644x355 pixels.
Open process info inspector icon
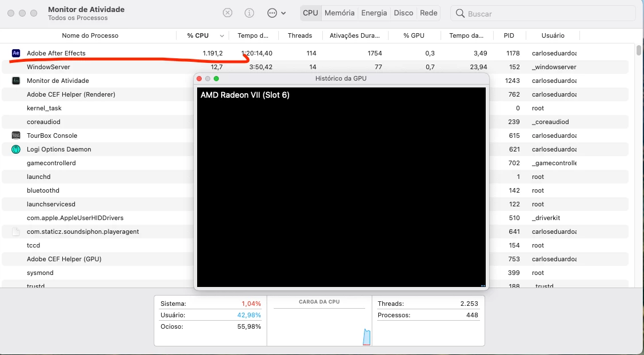click(x=249, y=13)
